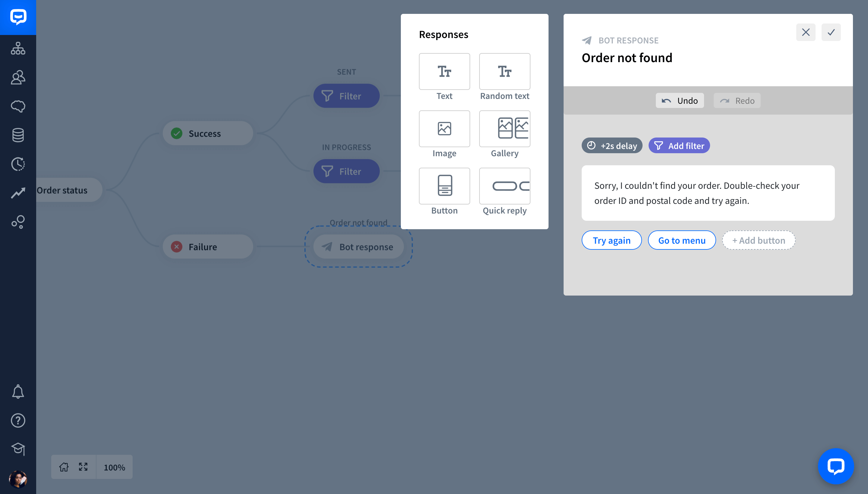Add a Gallery response
Image resolution: width=868 pixels, height=494 pixels.
point(505,128)
